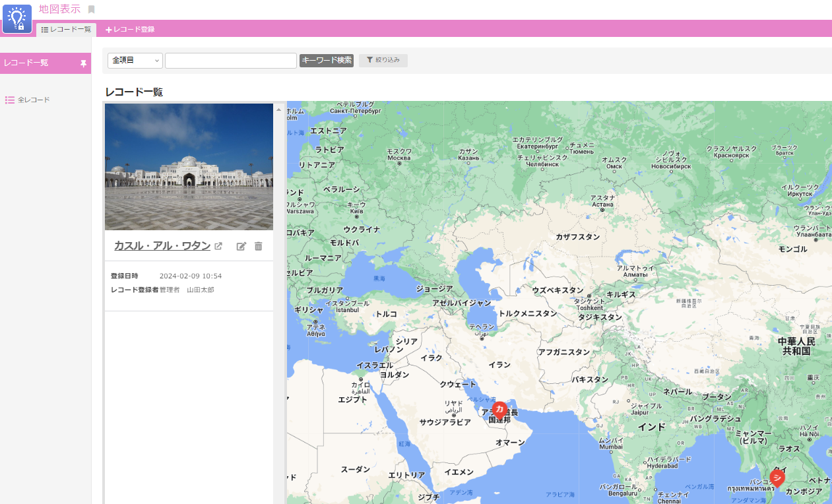This screenshot has height=504, width=832.
Task: Click the palace photo thumbnail
Action: point(189,166)
